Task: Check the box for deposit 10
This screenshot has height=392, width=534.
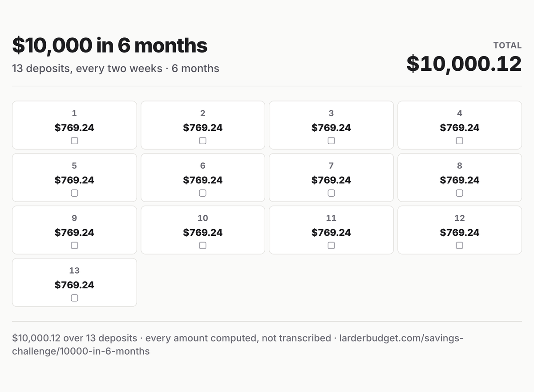Action: pyautogui.click(x=202, y=246)
